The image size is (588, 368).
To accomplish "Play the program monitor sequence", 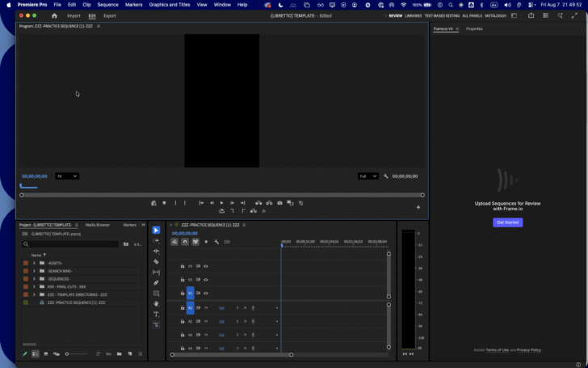I will coord(221,203).
